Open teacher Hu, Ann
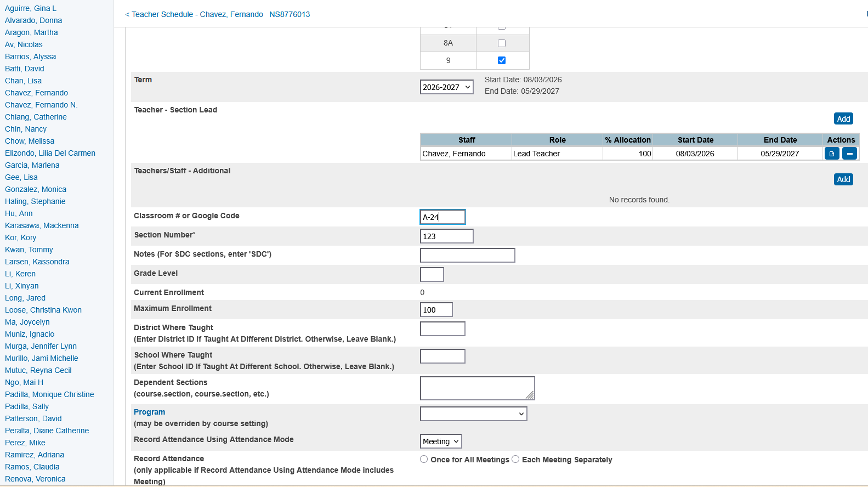868x487 pixels. (x=19, y=213)
